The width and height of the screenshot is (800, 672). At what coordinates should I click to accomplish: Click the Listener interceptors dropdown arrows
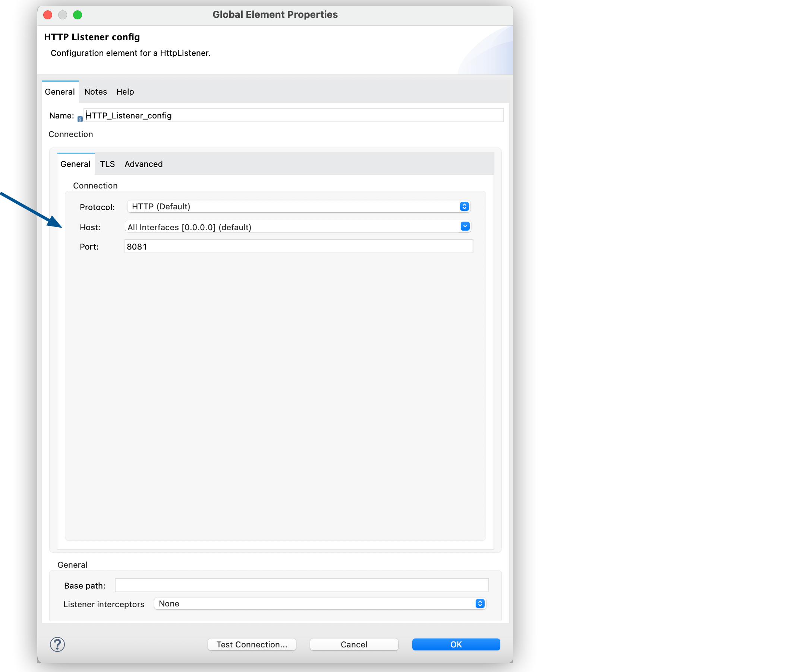click(x=479, y=603)
